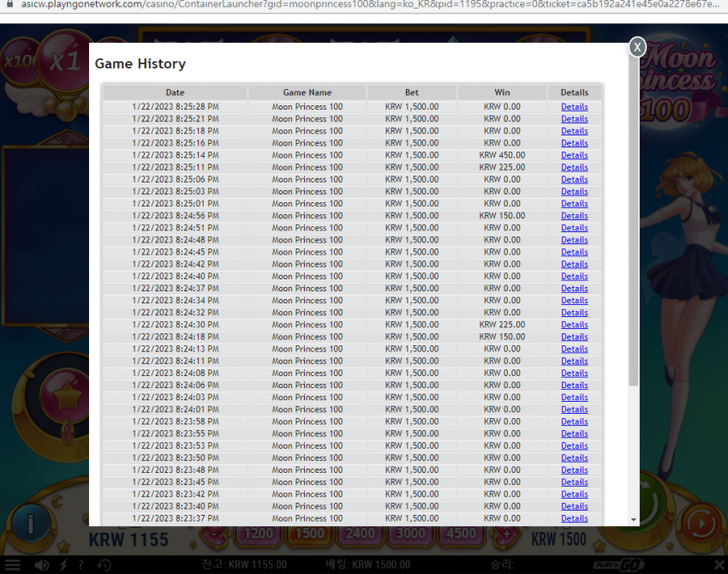Screen dimensions: 728x574
Task: Select the 1200 bet value
Action: pos(259,534)
